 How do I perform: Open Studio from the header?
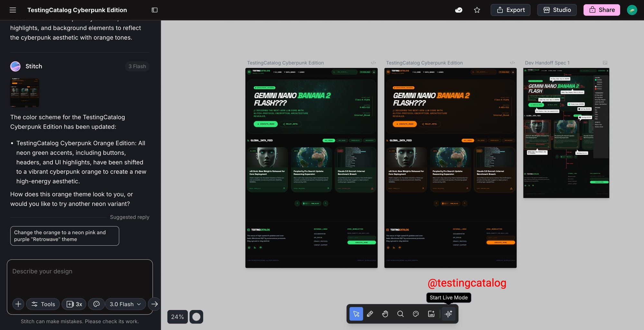(557, 10)
